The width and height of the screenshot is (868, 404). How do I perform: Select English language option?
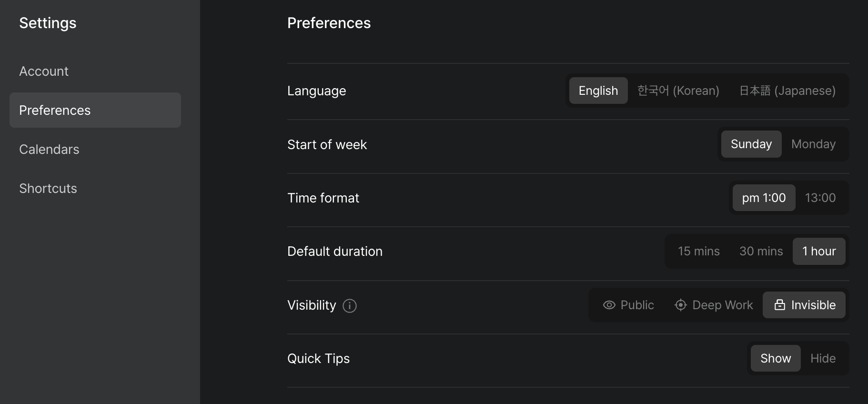[598, 91]
